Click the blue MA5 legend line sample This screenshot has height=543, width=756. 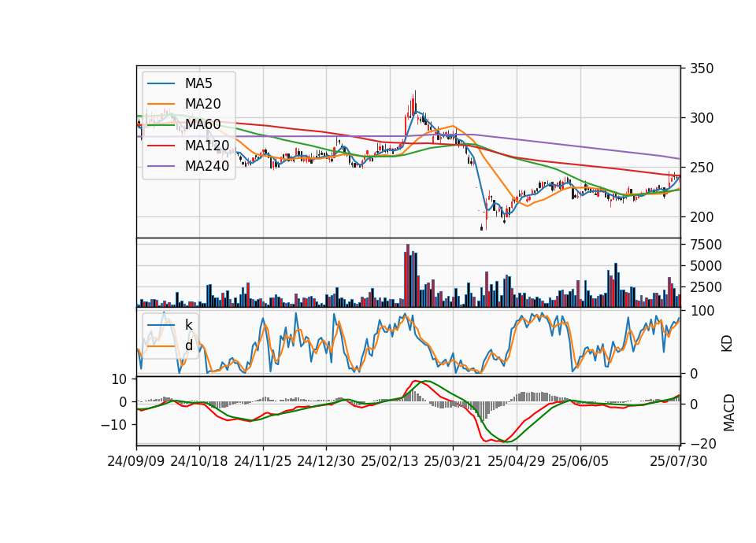click(x=161, y=83)
